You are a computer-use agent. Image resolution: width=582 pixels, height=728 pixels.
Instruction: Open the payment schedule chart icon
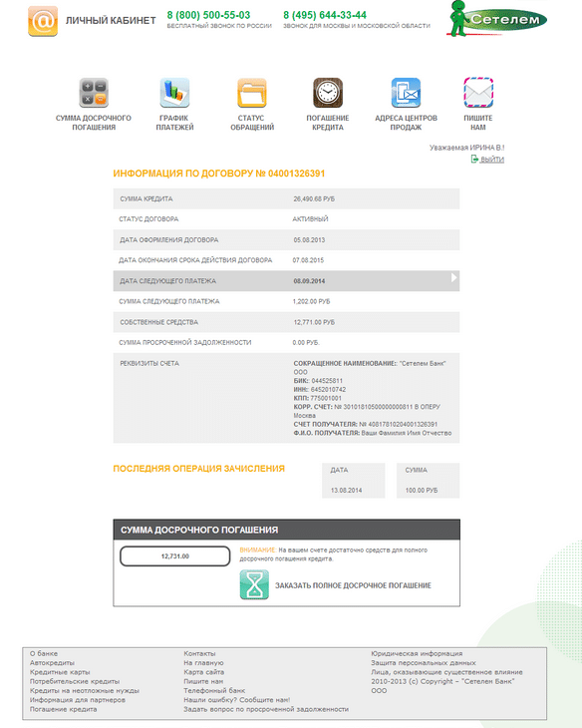click(x=174, y=93)
